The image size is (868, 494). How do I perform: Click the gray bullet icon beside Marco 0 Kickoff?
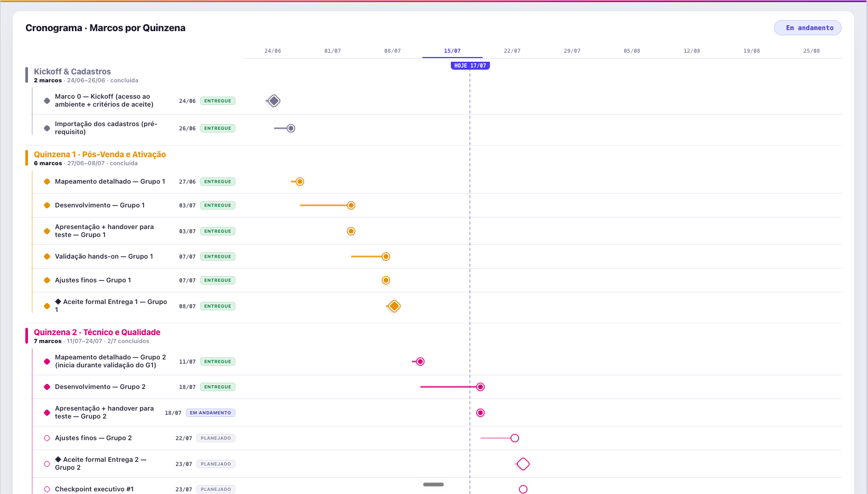coord(47,100)
